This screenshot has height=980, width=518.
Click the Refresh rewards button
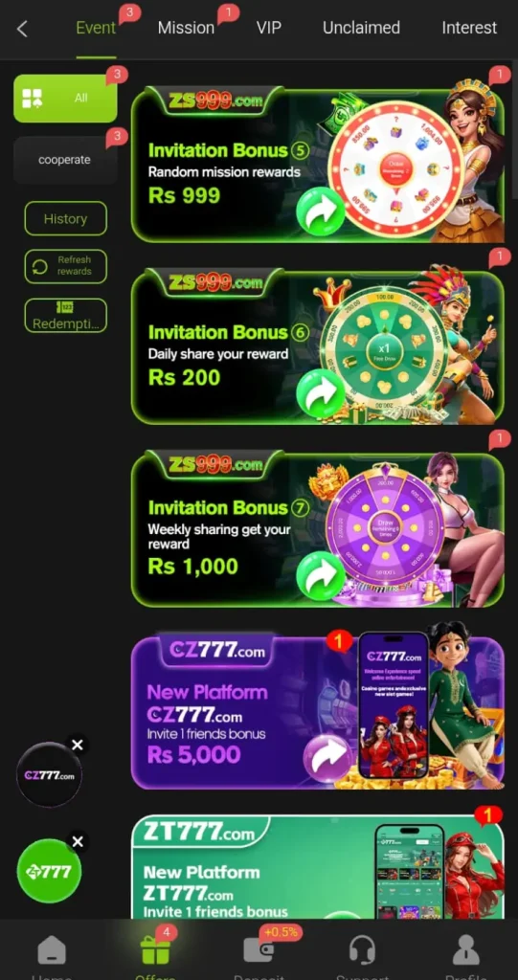(65, 266)
